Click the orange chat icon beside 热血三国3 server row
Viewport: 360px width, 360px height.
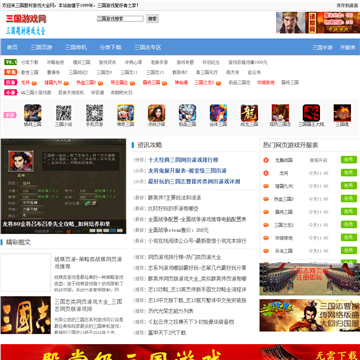(x=266, y=199)
